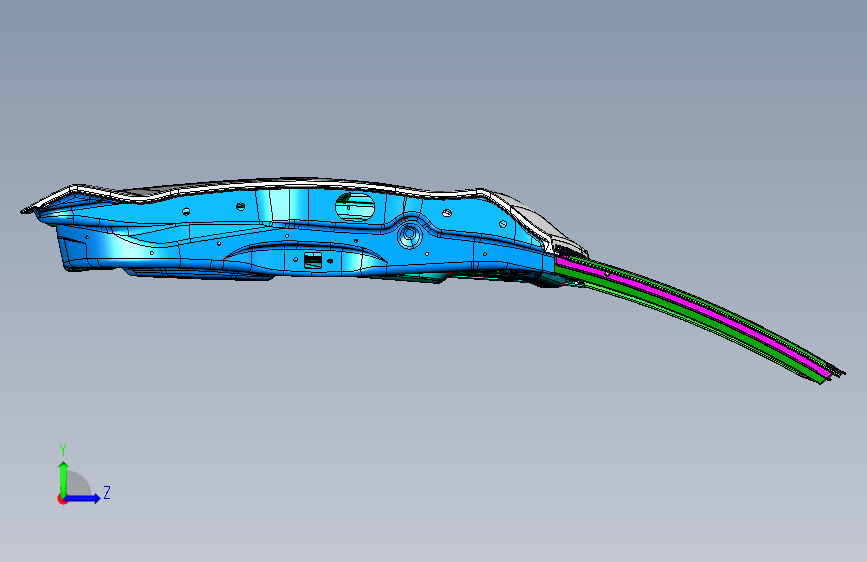Select the small rectangular cutout in the lower blue panel
Image resolution: width=867 pixels, height=562 pixels.
[x=312, y=261]
